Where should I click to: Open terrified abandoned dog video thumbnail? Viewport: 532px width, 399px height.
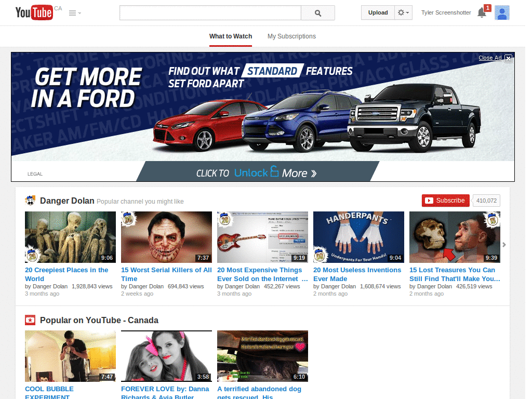click(x=262, y=356)
